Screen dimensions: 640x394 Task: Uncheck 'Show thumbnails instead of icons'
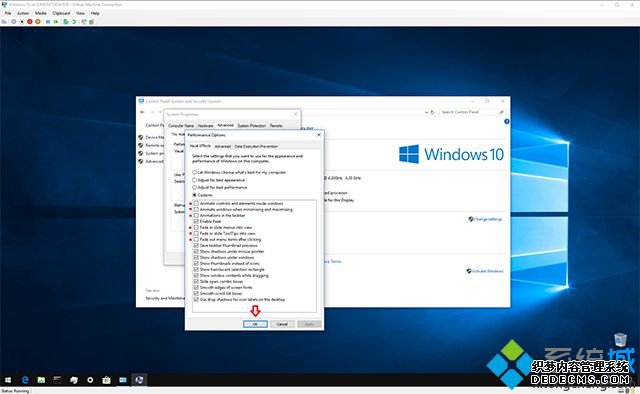click(196, 263)
